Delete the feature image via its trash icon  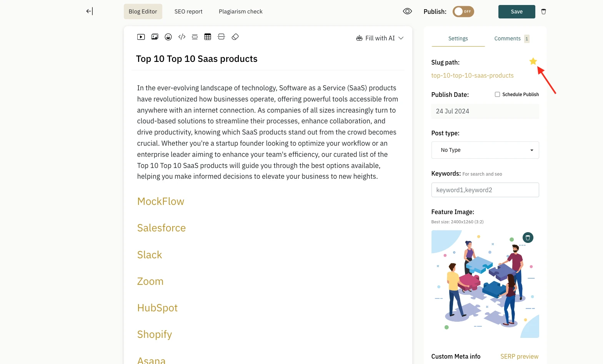pyautogui.click(x=528, y=237)
